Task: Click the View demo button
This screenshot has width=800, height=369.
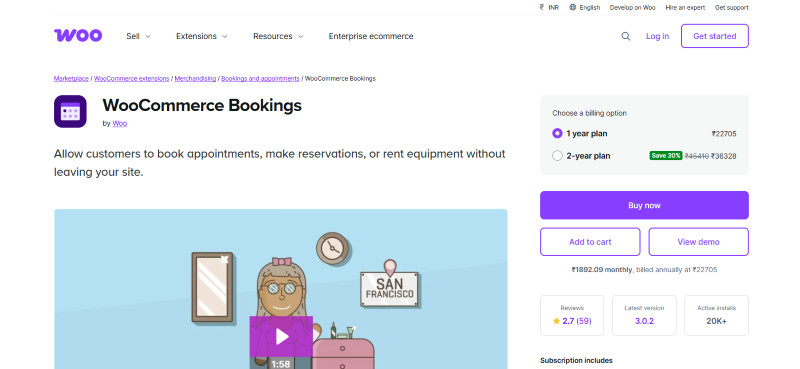Action: tap(698, 242)
